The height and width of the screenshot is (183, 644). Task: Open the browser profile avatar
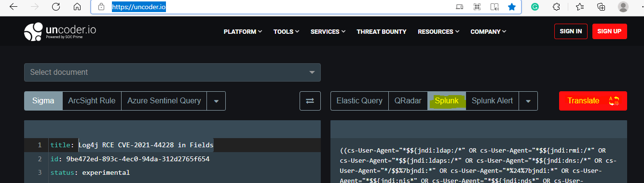click(623, 7)
